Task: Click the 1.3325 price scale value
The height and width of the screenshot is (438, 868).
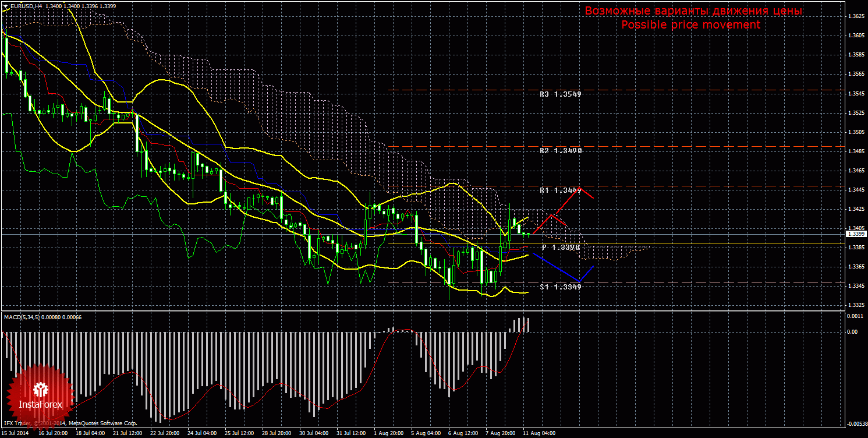Action: [855, 305]
